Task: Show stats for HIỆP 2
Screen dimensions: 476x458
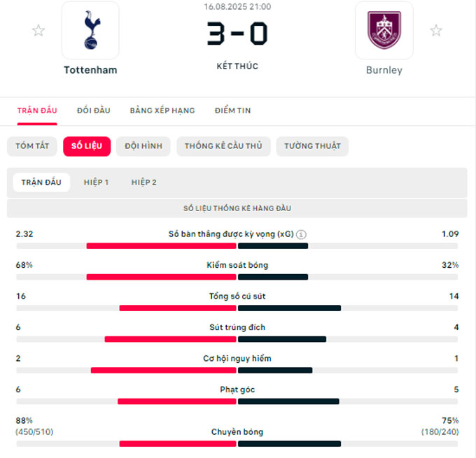Action: (144, 183)
